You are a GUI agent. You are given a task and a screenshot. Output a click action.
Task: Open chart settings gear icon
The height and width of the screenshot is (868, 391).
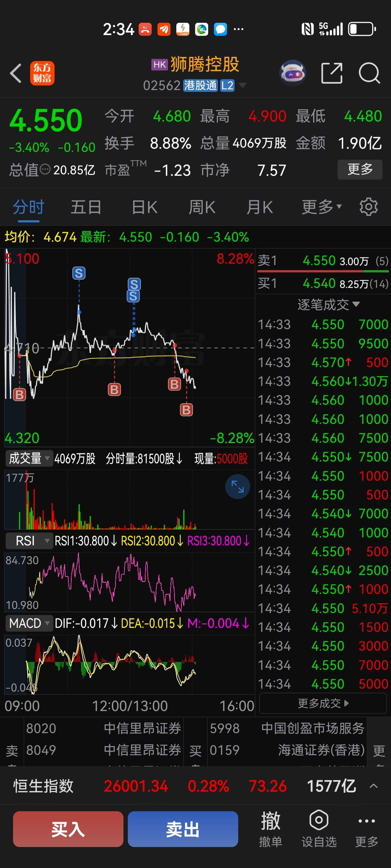[x=369, y=207]
